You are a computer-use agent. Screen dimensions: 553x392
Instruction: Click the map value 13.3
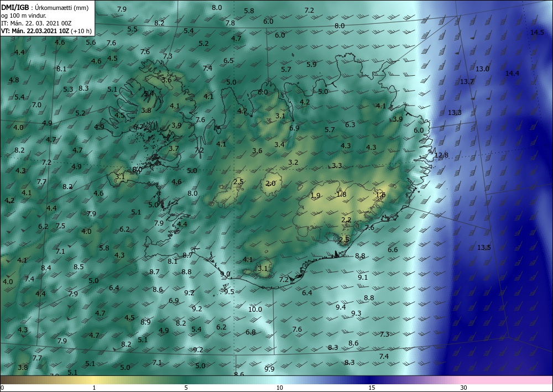click(x=455, y=113)
